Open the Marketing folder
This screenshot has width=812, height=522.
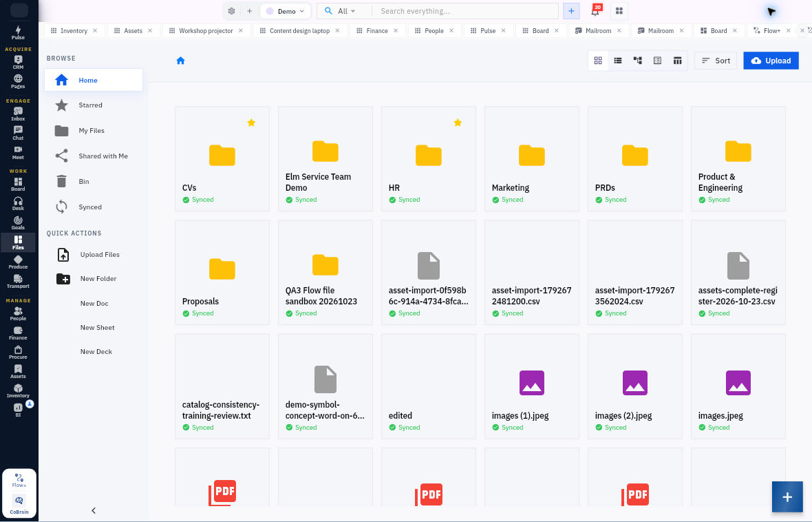(x=532, y=158)
